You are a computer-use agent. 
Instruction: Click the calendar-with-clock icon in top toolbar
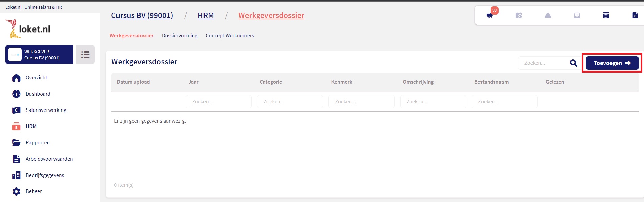[x=519, y=15]
